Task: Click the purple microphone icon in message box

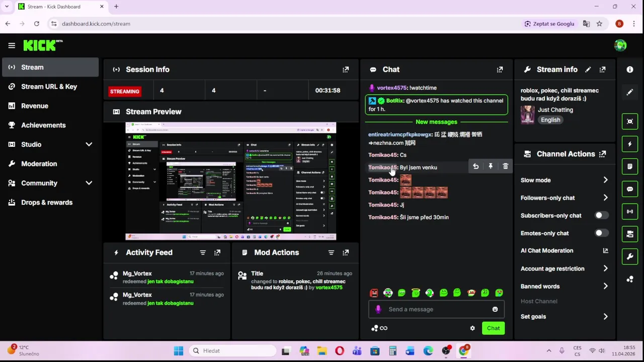Action: pyautogui.click(x=378, y=309)
